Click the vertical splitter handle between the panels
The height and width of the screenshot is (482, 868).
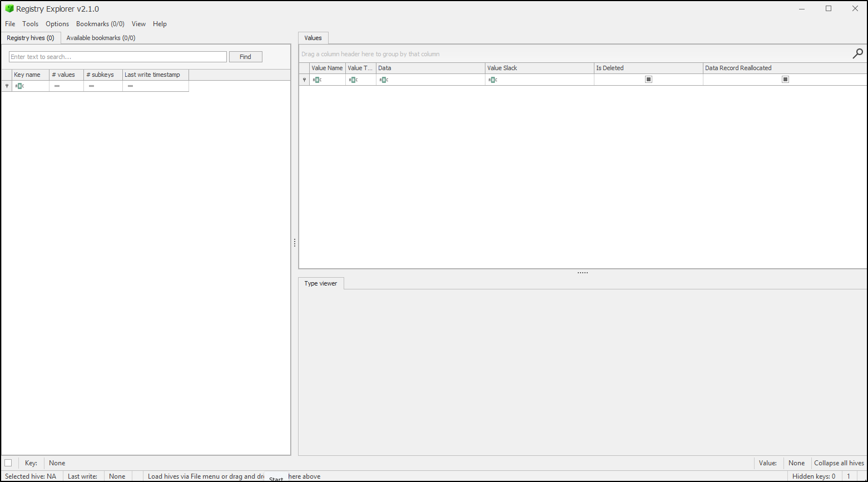tap(294, 243)
